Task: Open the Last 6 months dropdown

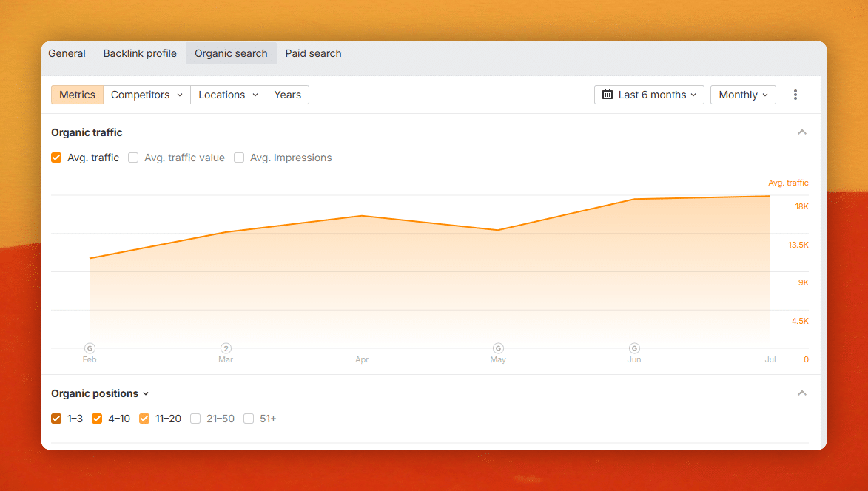Action: coord(649,95)
